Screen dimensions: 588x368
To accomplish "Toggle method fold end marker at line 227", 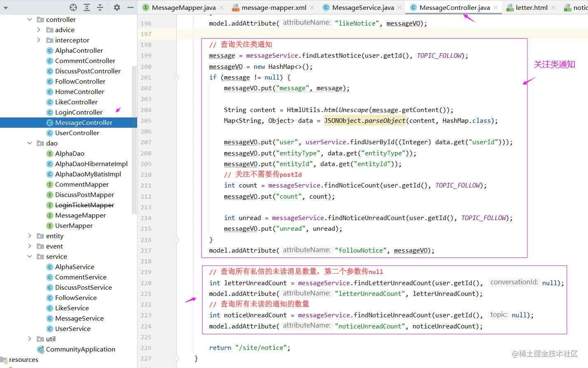I will point(176,358).
